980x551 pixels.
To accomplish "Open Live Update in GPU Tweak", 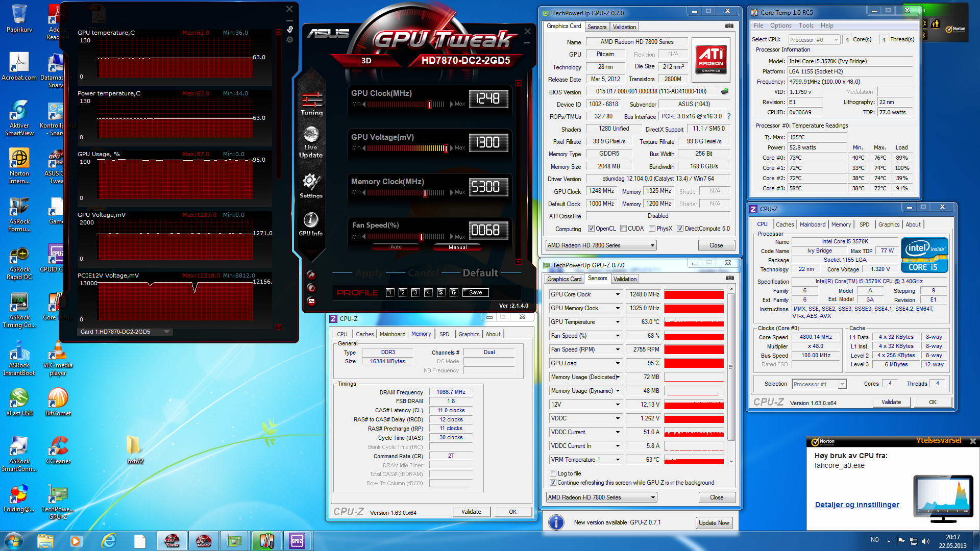I will coord(311,142).
